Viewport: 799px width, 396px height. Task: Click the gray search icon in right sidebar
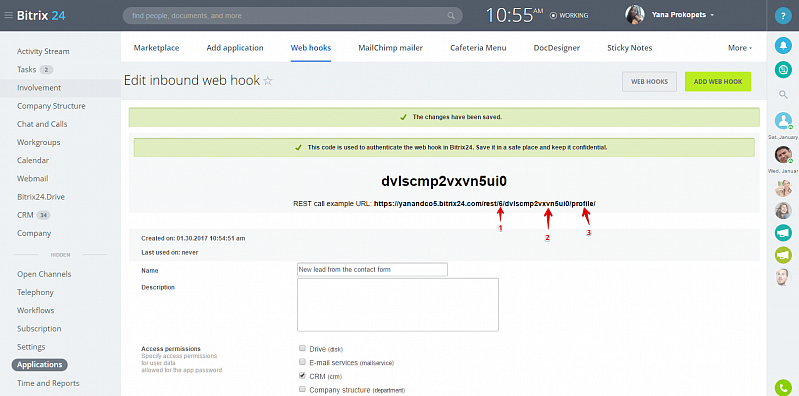pyautogui.click(x=783, y=94)
